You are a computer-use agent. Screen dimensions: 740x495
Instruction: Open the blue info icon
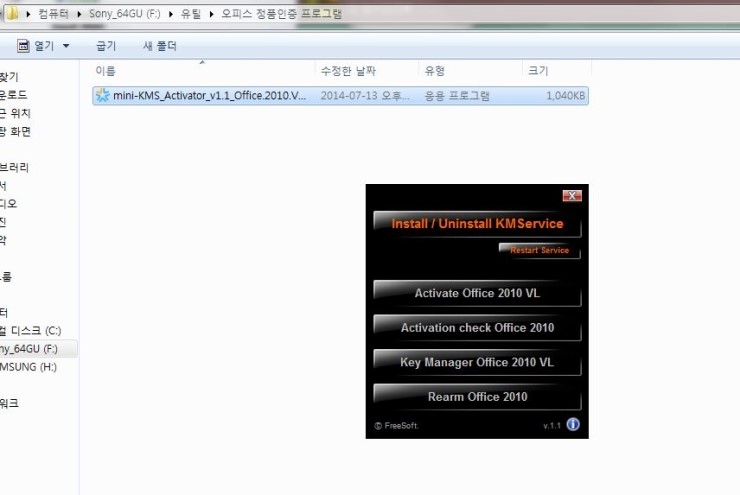point(573,424)
